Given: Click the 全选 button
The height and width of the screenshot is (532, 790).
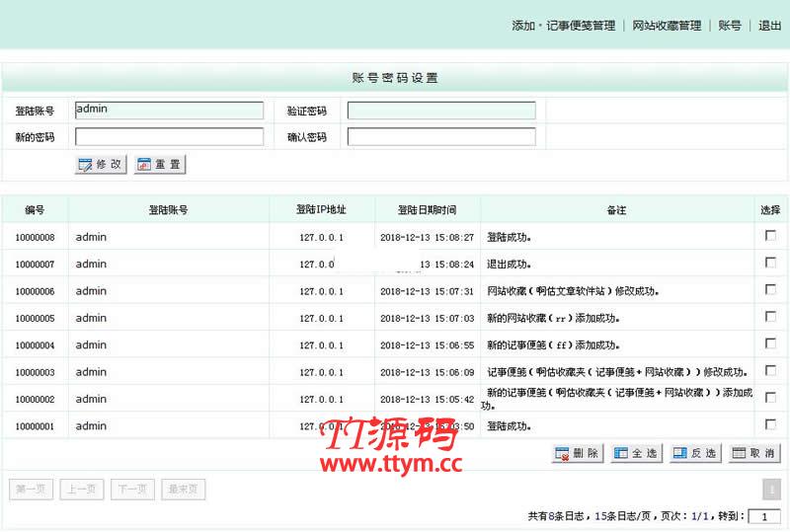Looking at the screenshot, I should (x=636, y=453).
